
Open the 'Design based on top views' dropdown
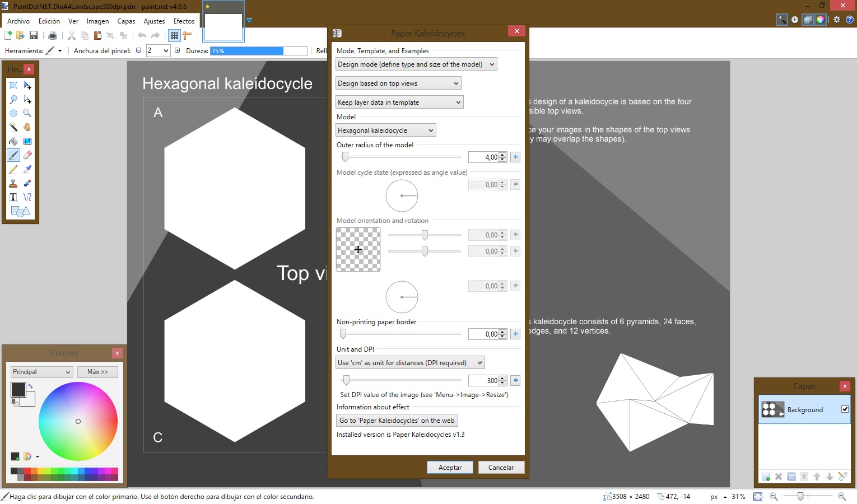(398, 83)
